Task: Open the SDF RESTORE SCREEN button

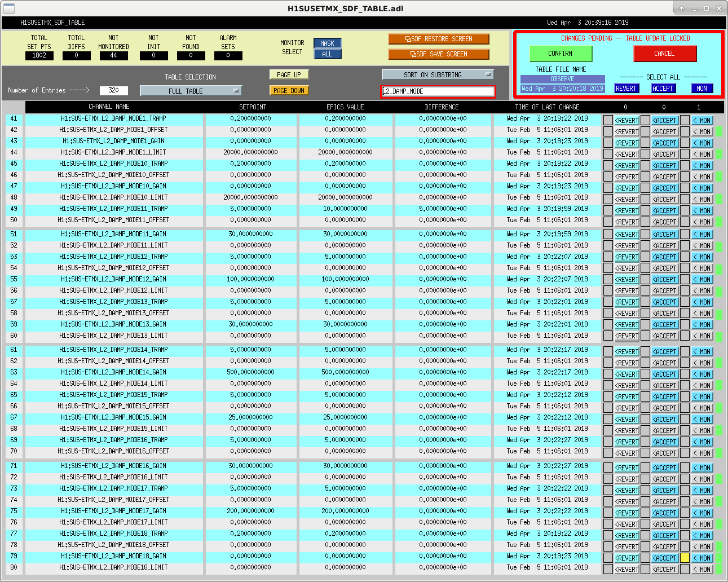Action: [439, 39]
